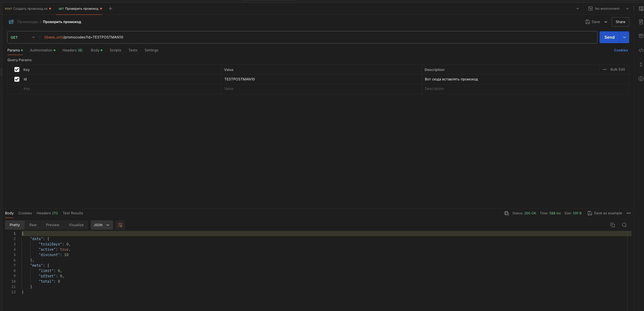644x311 pixels.
Task: Open the request info icon in sidebar
Action: [x=641, y=79]
